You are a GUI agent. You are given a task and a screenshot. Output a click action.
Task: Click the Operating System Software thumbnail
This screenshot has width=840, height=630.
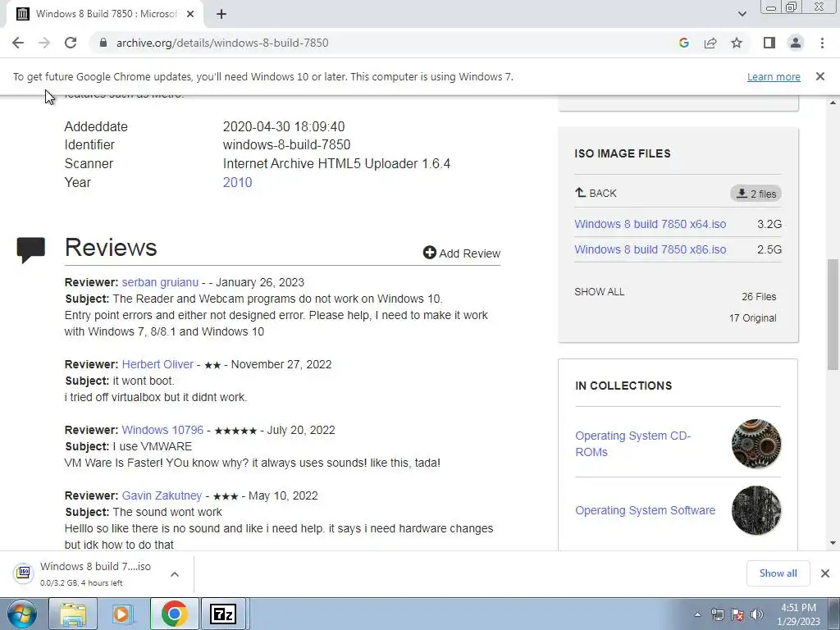click(x=756, y=510)
